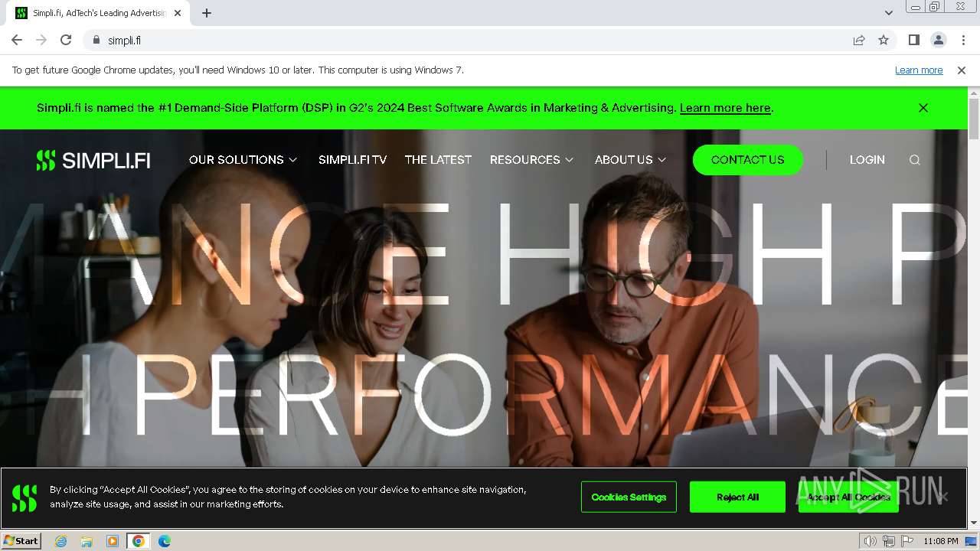Open the volume control in system tray
This screenshot has height=551, width=980.
[870, 541]
